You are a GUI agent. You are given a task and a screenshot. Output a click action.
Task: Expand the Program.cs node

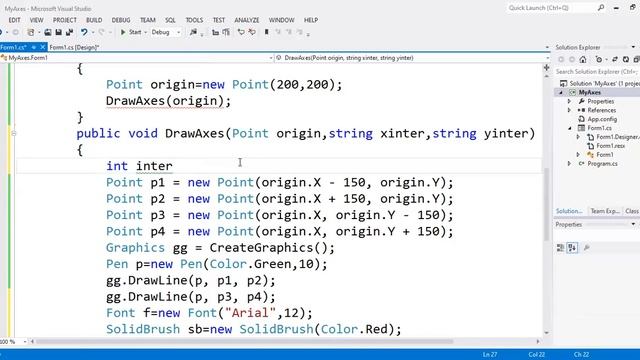[569, 164]
